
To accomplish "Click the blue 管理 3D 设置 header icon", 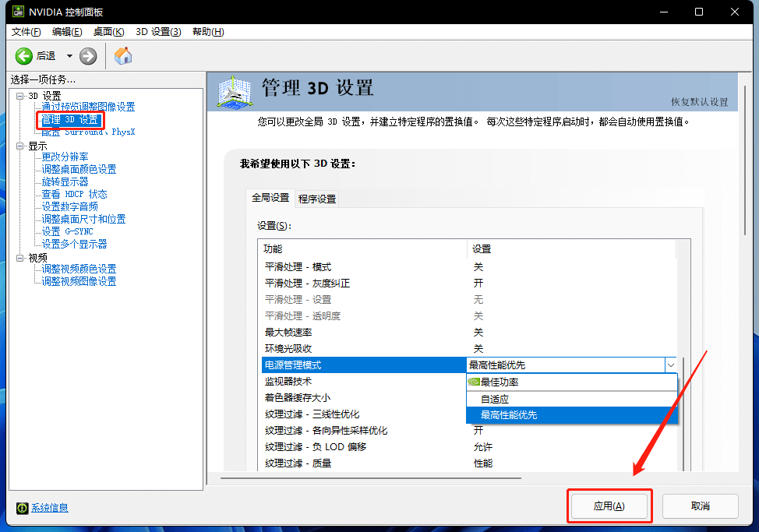I will click(234, 91).
